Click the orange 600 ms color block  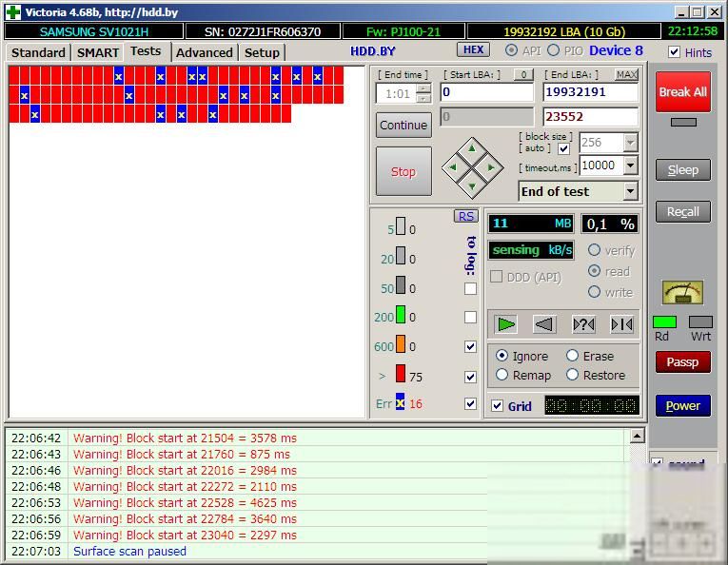pyautogui.click(x=401, y=344)
